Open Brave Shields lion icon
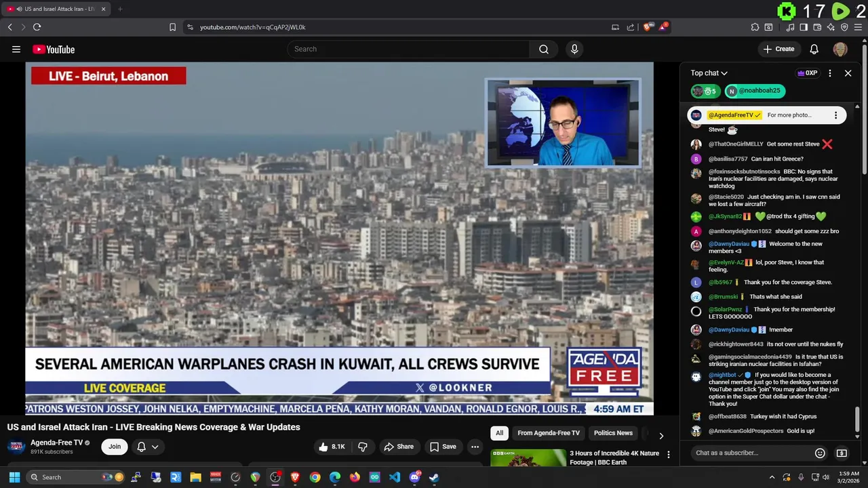 click(648, 27)
